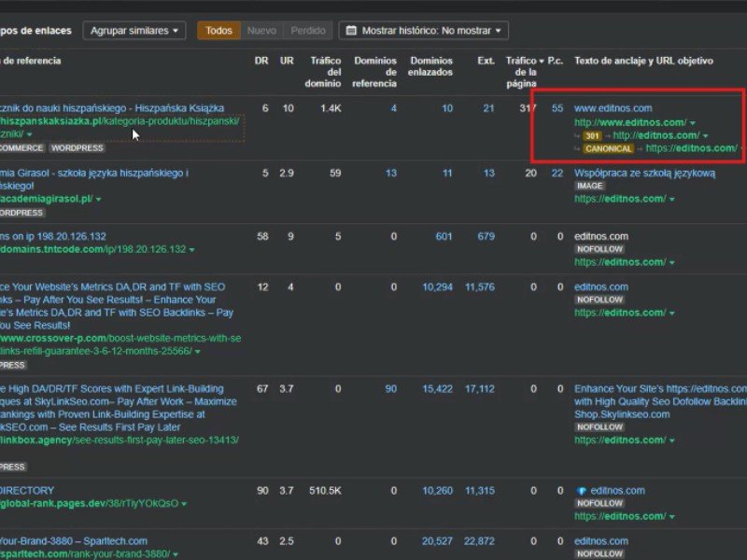This screenshot has width=747, height=560.
Task: Open the Hiszpańska Książka page title link
Action: click(x=112, y=108)
